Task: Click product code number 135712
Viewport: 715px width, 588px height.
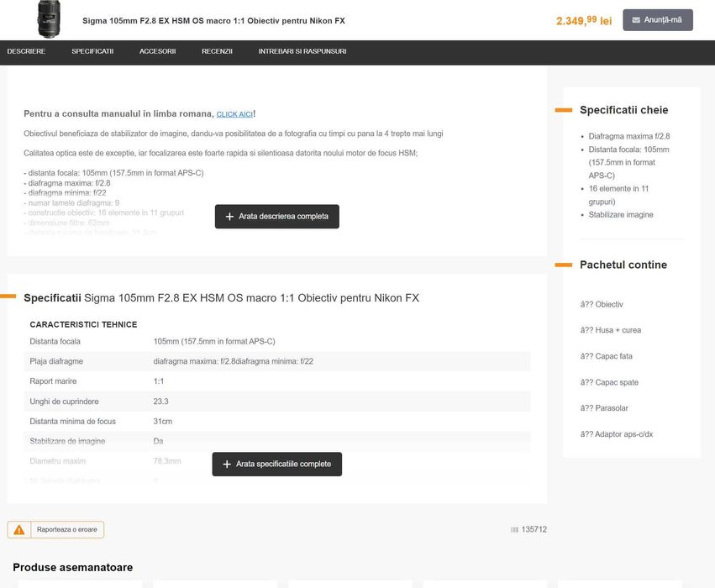Action: 534,530
